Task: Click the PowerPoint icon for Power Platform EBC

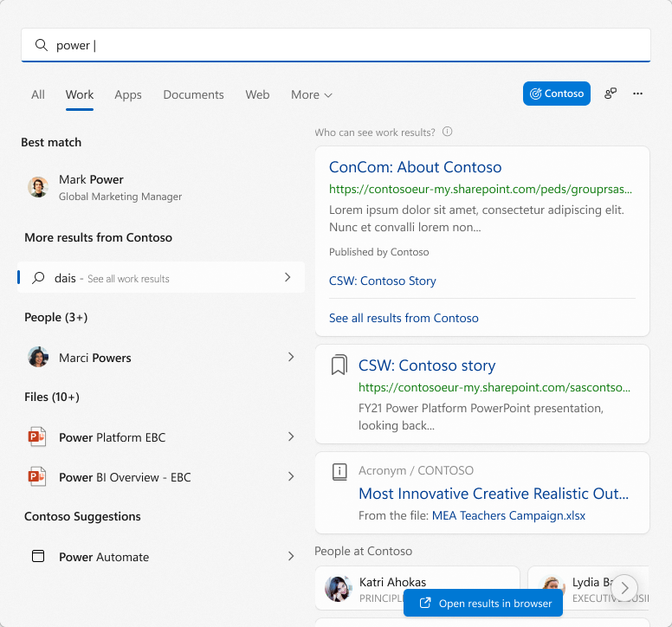Action: coord(37,436)
